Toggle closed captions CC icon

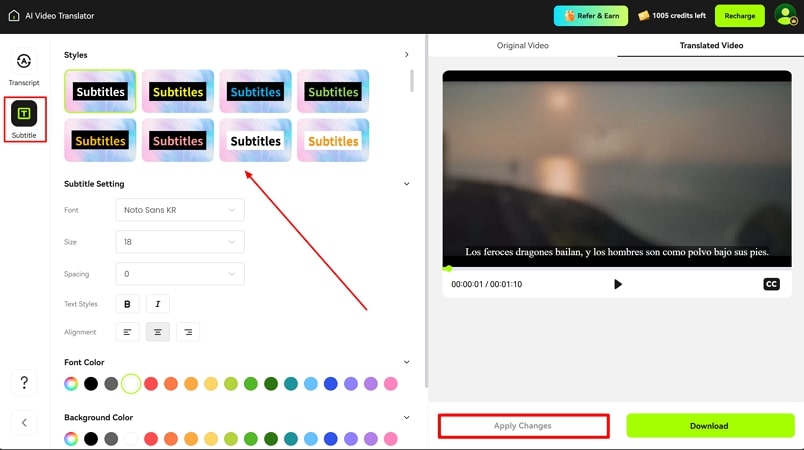[771, 284]
